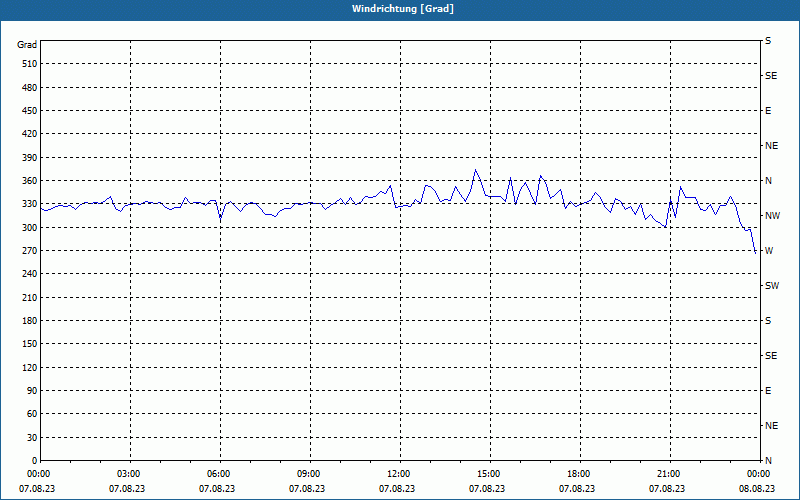The height and width of the screenshot is (500, 800).
Task: Select the 180 y-axis value
Action: pyautogui.click(x=30, y=321)
